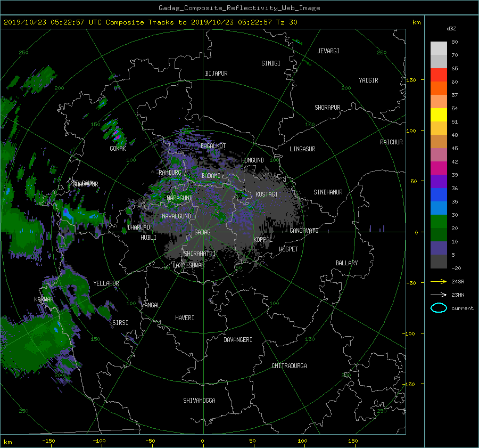Image resolution: width=479 pixels, height=448 pixels.
Task: Select the yellow 54 dBZ color swatch
Action: [x=439, y=115]
